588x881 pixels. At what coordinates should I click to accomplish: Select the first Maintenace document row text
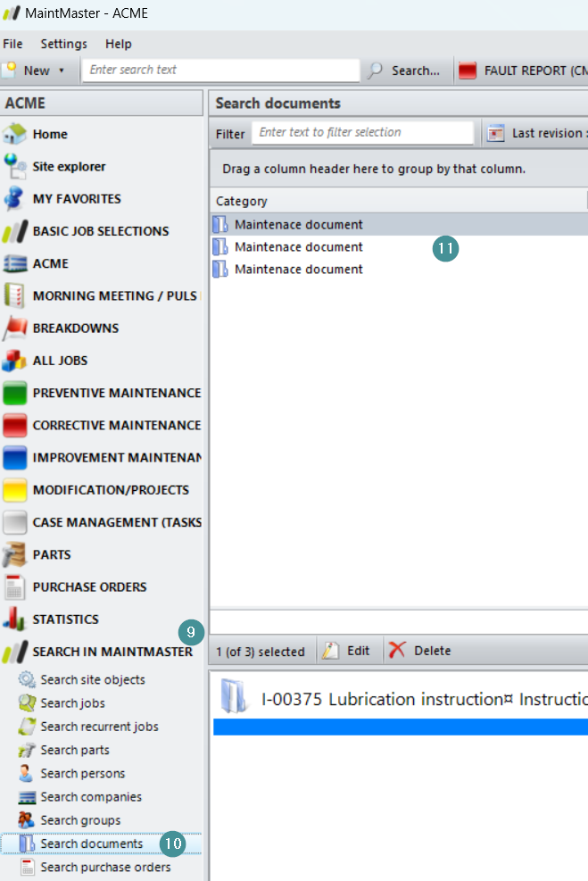click(299, 225)
